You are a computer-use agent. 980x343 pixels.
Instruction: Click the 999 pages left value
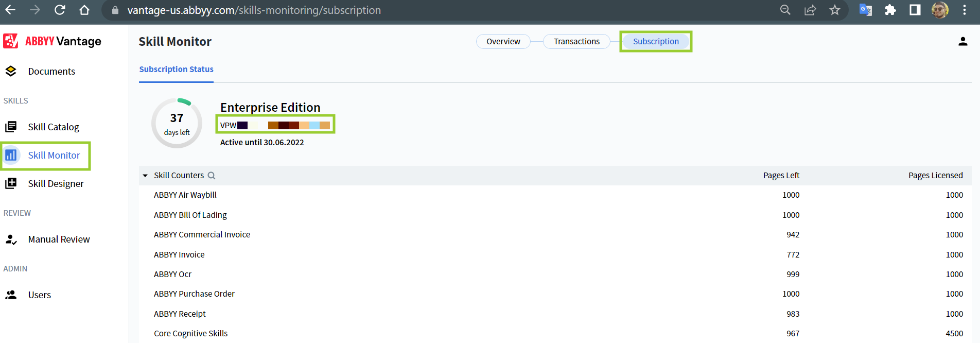(x=793, y=274)
